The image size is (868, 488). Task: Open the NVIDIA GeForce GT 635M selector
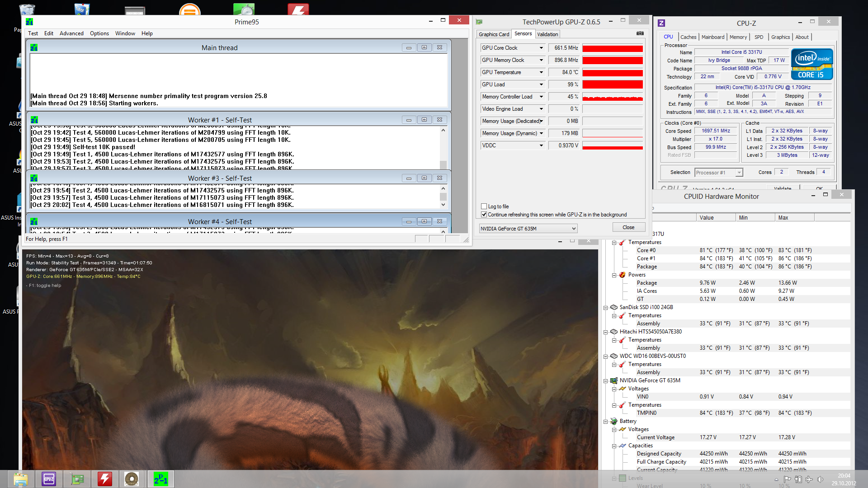coord(528,229)
